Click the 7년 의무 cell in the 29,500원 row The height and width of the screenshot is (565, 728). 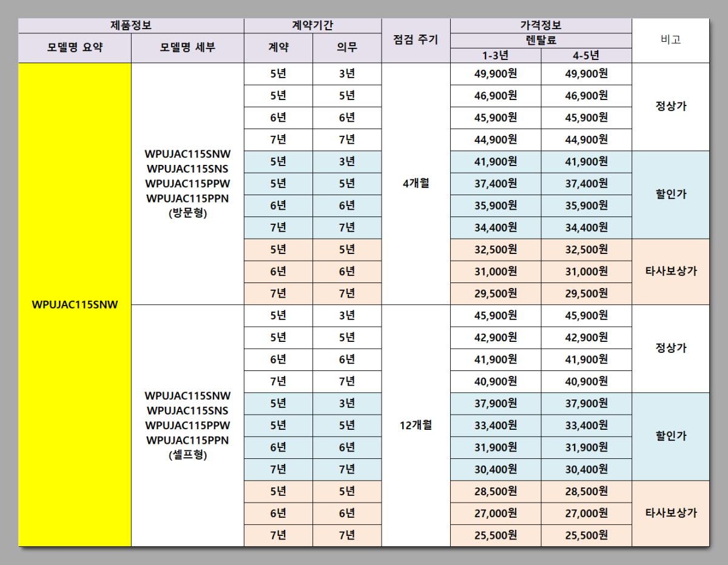click(347, 293)
